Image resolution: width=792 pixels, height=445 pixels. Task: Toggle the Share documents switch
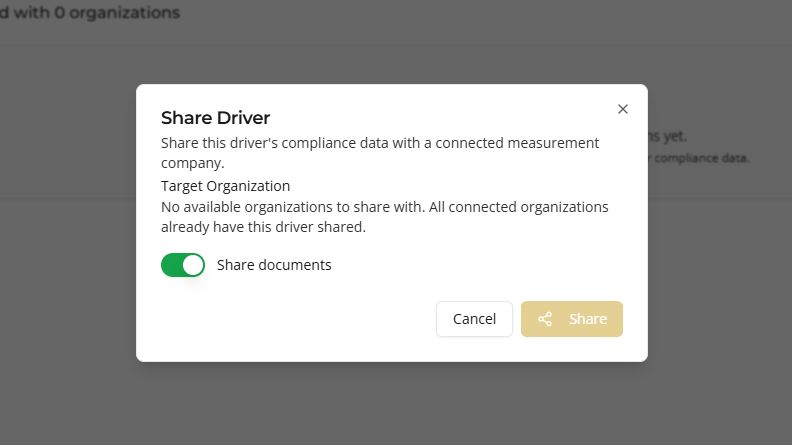[183, 265]
